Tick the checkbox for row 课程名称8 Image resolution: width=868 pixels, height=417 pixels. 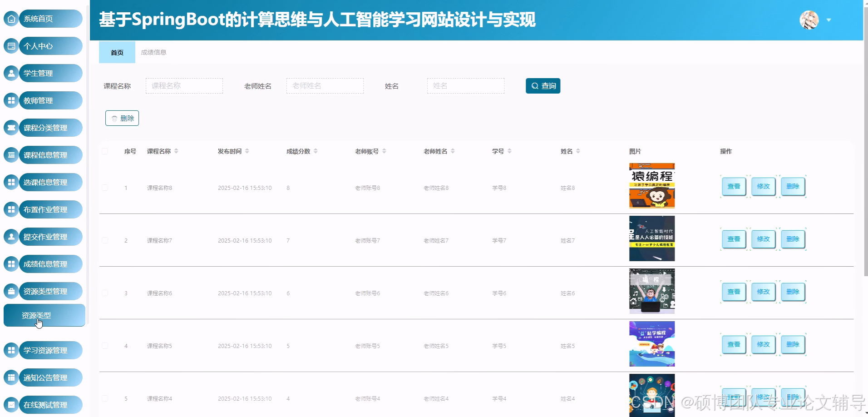coord(105,188)
